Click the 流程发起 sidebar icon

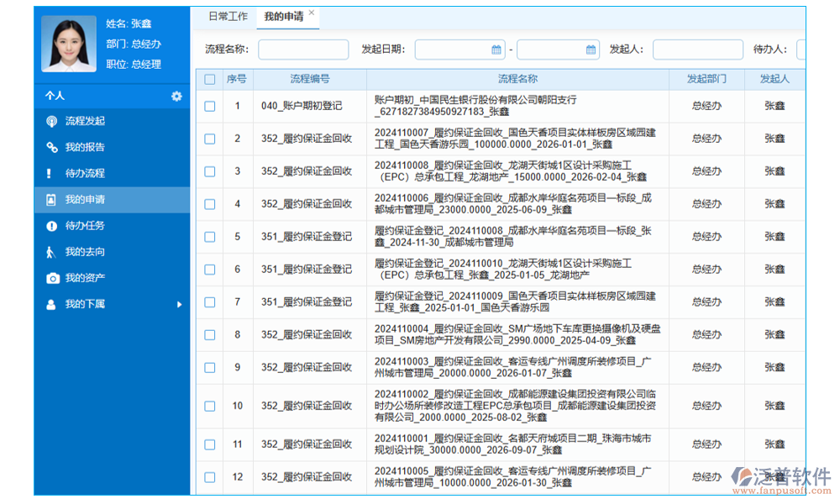coord(52,122)
